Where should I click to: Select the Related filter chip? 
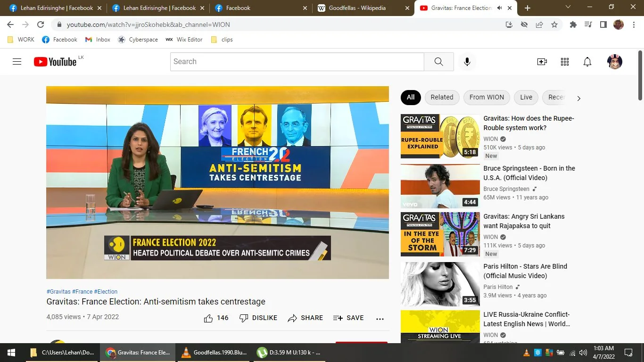coord(442,97)
